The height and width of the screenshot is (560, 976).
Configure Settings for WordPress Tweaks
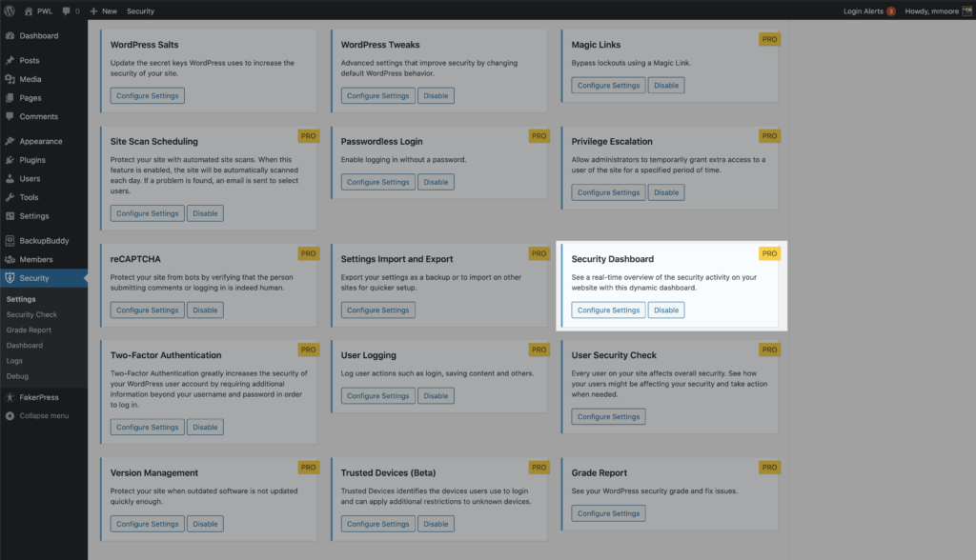point(377,96)
